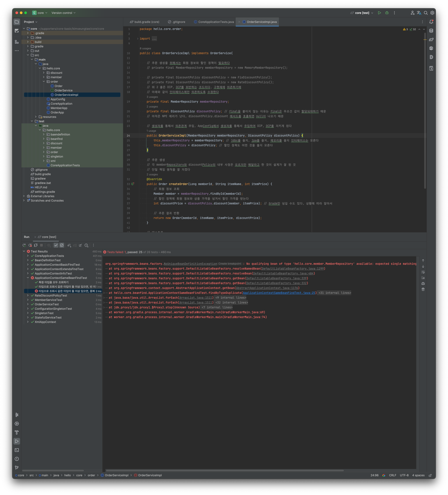The height and width of the screenshot is (495, 448).
Task: Toggle scroll to end of console
Action: 423,278
